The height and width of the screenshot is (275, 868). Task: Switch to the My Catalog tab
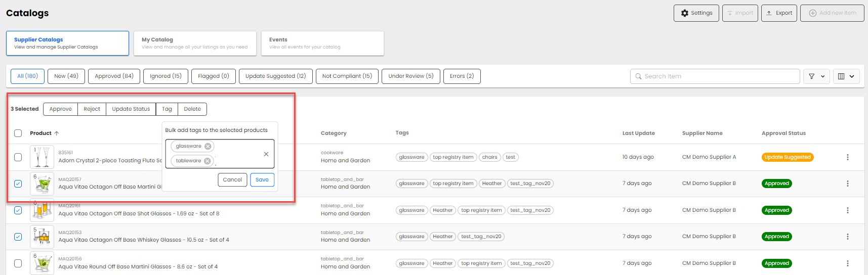195,43
